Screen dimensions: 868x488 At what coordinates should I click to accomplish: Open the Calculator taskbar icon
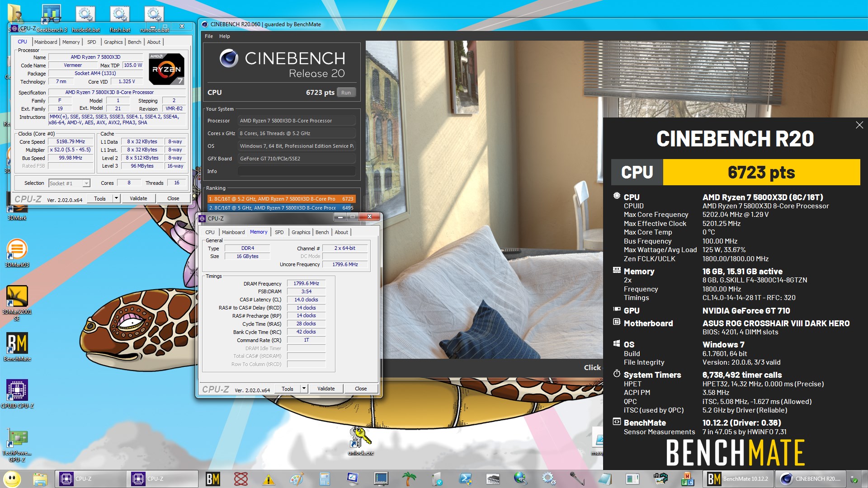tap(325, 479)
